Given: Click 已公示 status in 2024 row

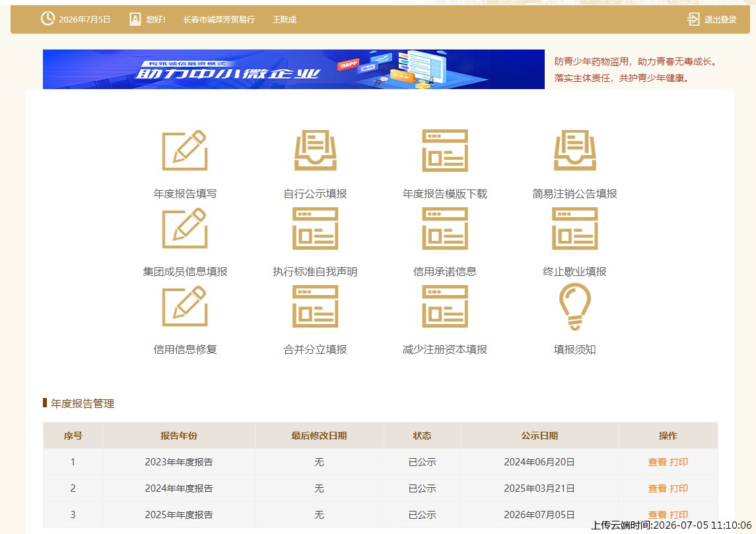Looking at the screenshot, I should pos(422,488).
